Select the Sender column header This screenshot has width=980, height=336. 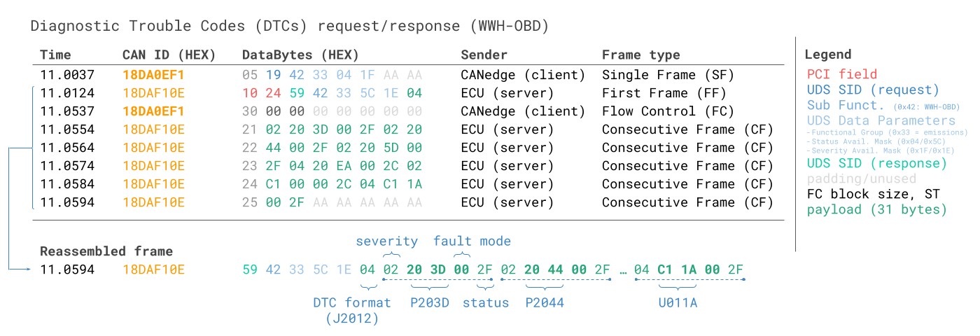(x=484, y=55)
